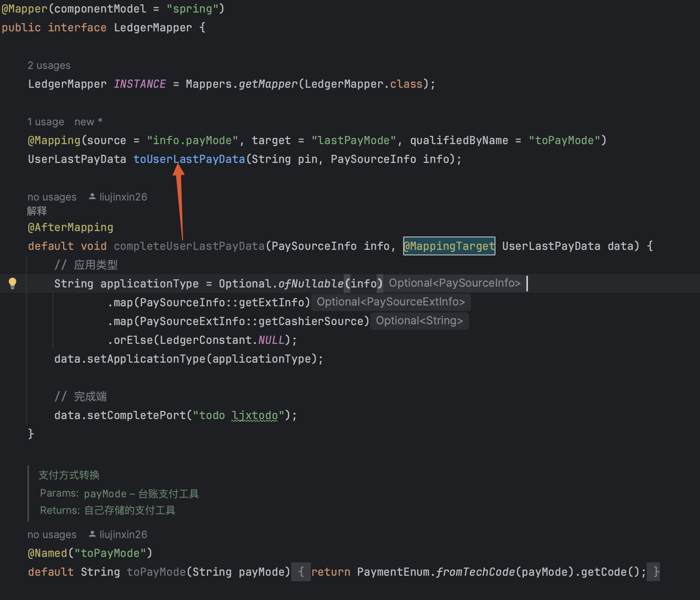The image size is (700, 600).
Task: Click the highlighted @MappingTarget annotation
Action: click(449, 246)
